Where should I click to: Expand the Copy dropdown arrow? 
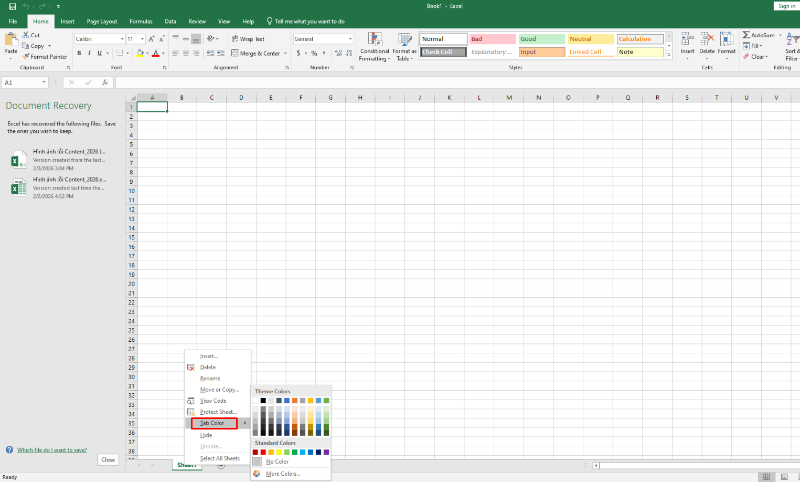49,46
